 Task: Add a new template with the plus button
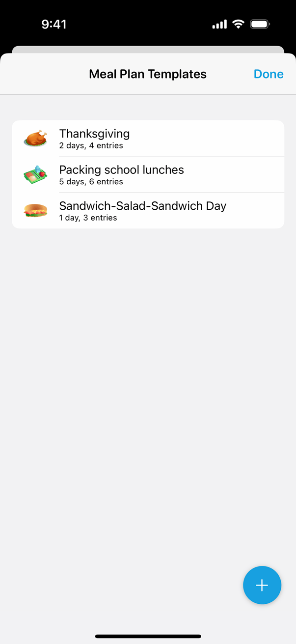[262, 585]
